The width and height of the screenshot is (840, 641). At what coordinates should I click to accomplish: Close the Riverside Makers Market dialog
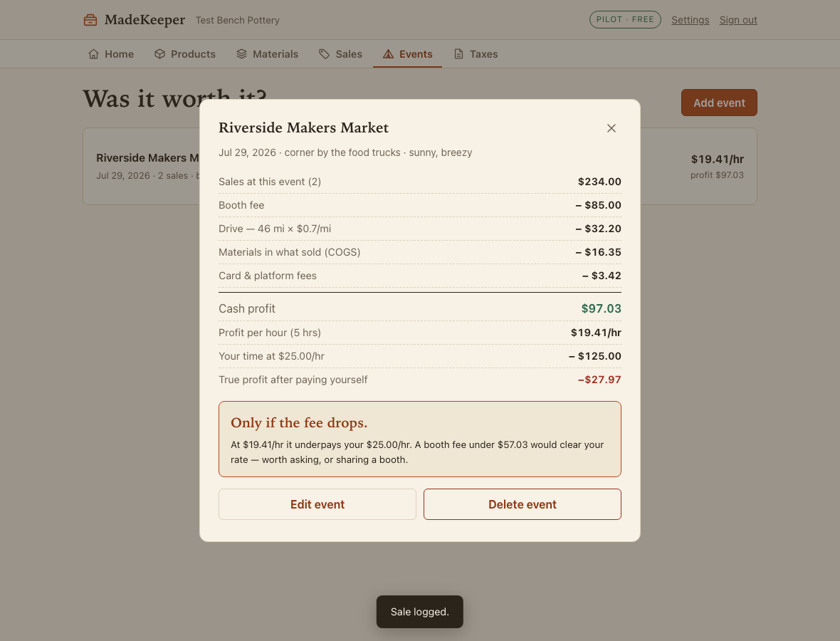click(x=611, y=128)
